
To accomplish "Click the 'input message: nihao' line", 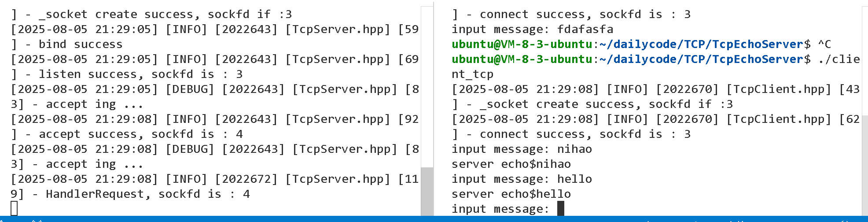I will (522, 149).
